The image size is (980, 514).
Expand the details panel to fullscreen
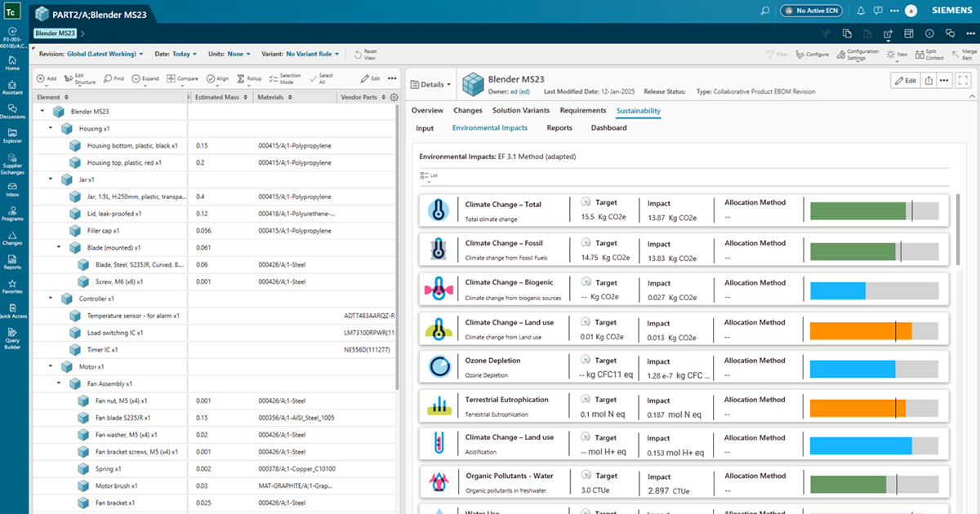(x=964, y=81)
